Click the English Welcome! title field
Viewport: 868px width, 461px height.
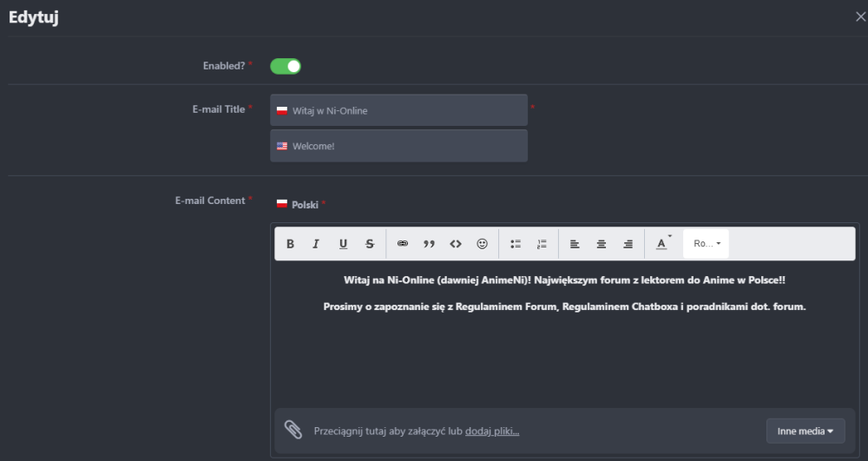[x=398, y=146]
